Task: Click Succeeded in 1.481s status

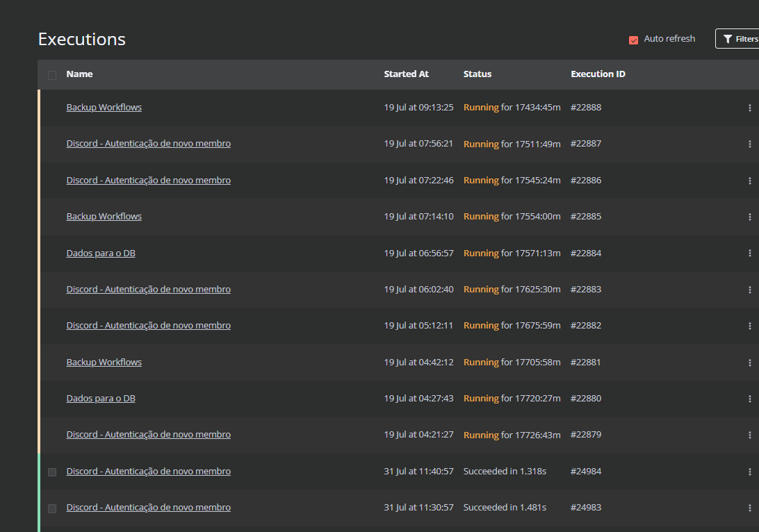Action: [x=505, y=507]
